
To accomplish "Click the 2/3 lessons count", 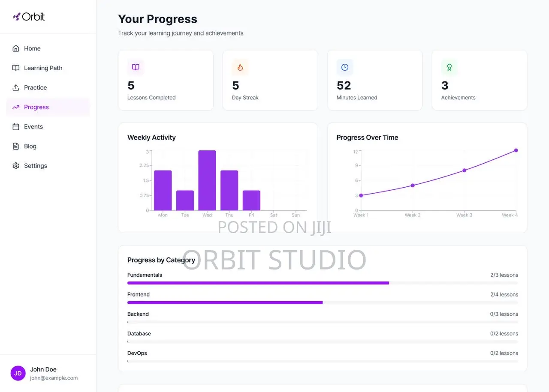I will [504, 275].
